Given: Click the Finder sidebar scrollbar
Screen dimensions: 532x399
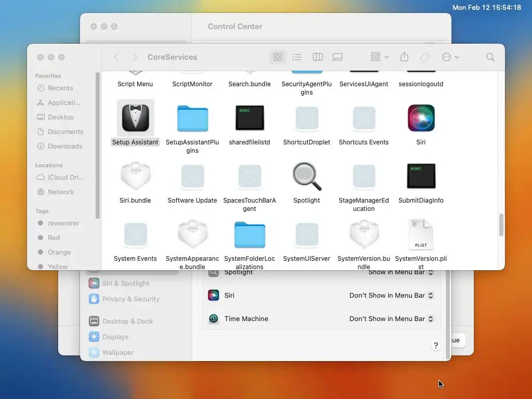Looking at the screenshot, I should [x=98, y=146].
